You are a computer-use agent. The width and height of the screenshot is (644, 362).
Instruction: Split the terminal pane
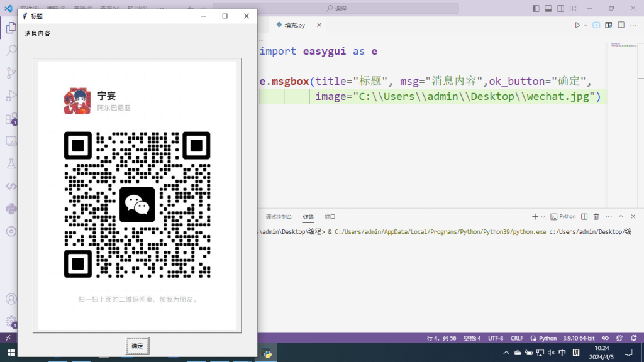(x=584, y=217)
